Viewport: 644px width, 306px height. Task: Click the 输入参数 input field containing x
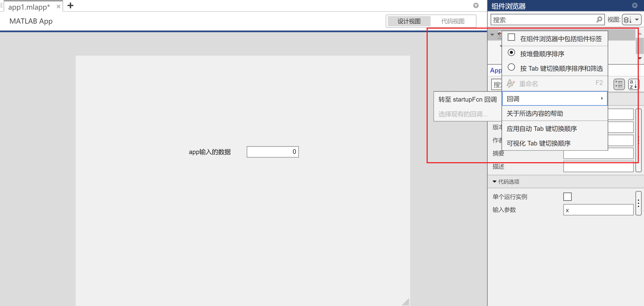click(x=598, y=210)
